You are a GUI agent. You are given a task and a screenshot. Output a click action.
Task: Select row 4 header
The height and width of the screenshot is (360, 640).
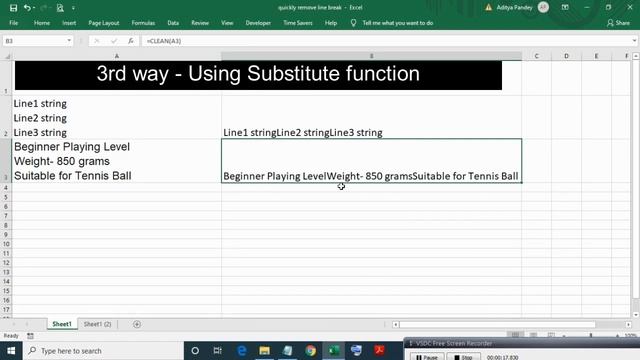pyautogui.click(x=6, y=188)
